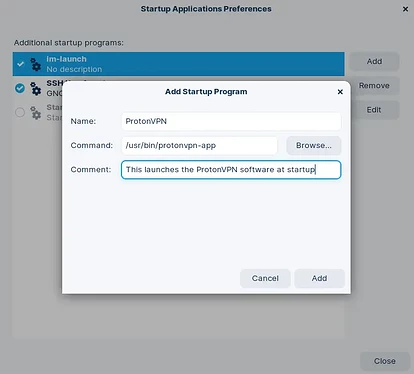Image resolution: width=414 pixels, height=374 pixels.
Task: Click the Add Startup Program title bar
Action: (x=206, y=92)
